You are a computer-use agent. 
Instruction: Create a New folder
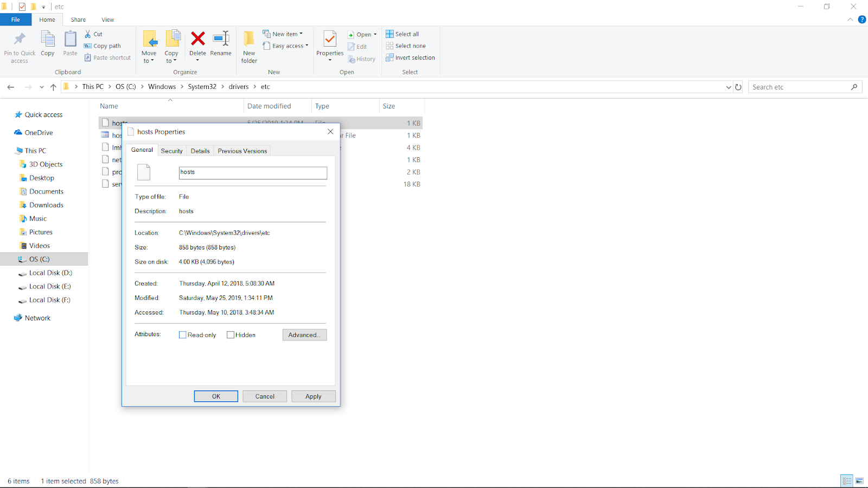249,47
